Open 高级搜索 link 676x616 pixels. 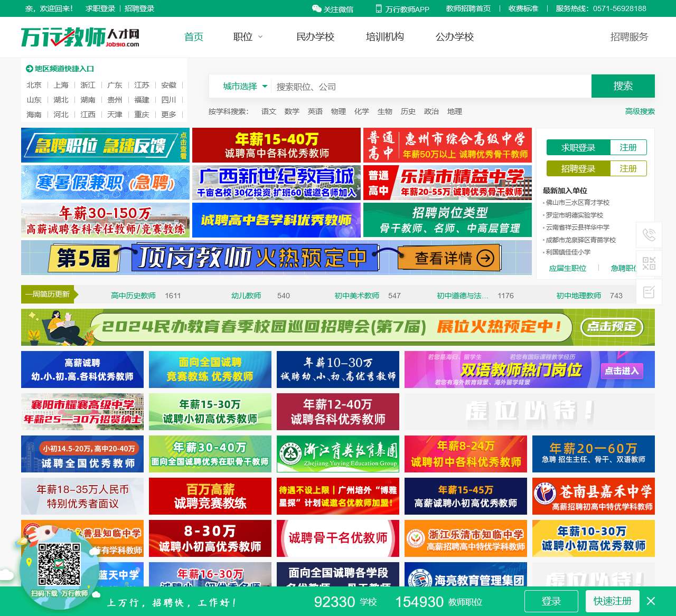(640, 111)
